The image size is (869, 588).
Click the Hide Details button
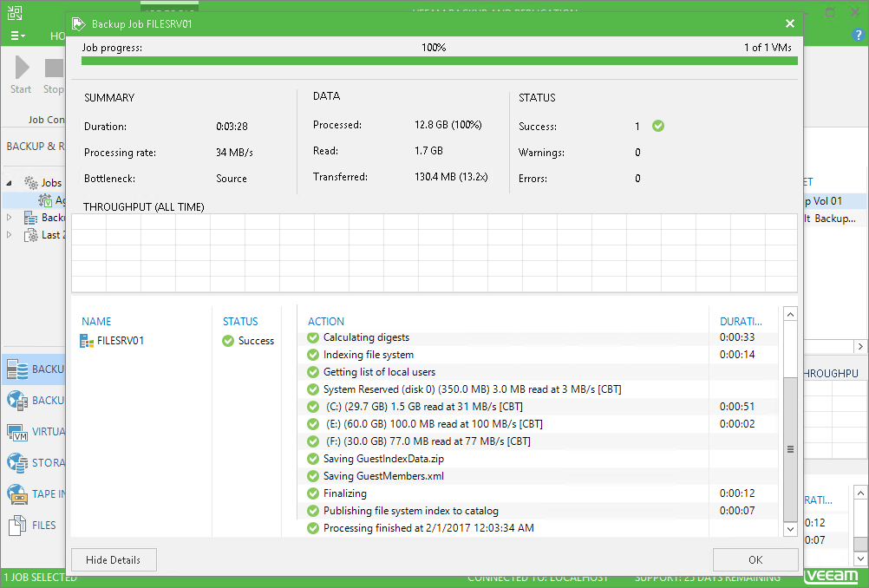[114, 559]
